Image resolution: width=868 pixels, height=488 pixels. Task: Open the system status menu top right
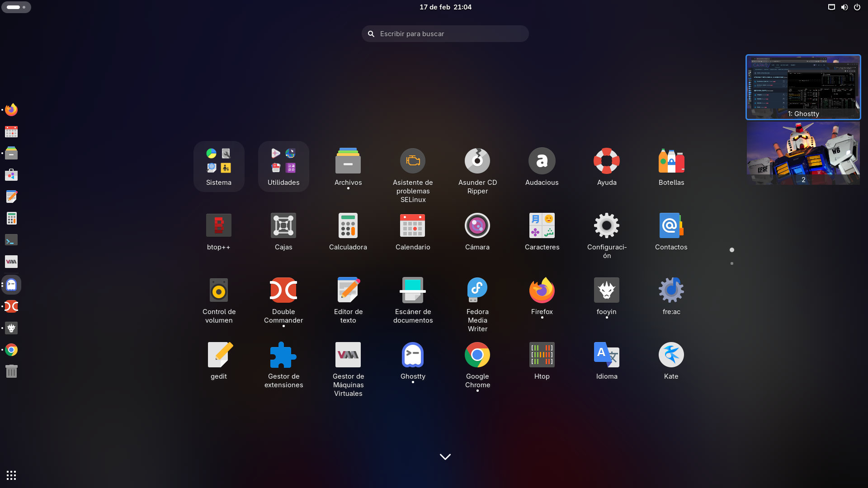(844, 7)
